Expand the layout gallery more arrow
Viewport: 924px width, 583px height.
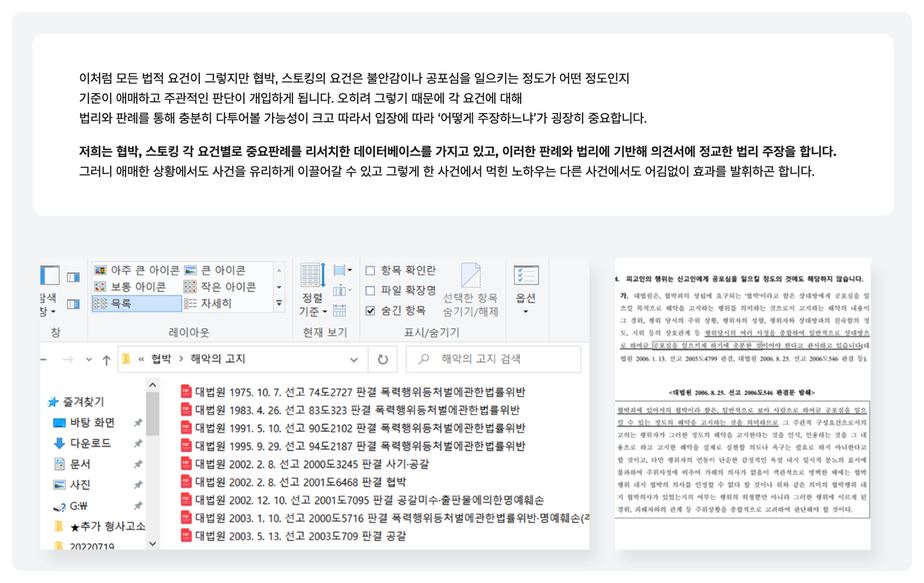click(279, 303)
